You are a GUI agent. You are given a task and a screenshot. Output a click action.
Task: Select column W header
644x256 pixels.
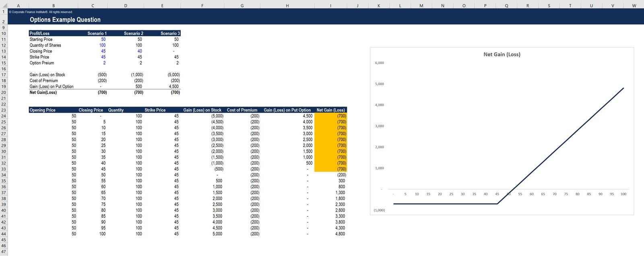[634, 6]
